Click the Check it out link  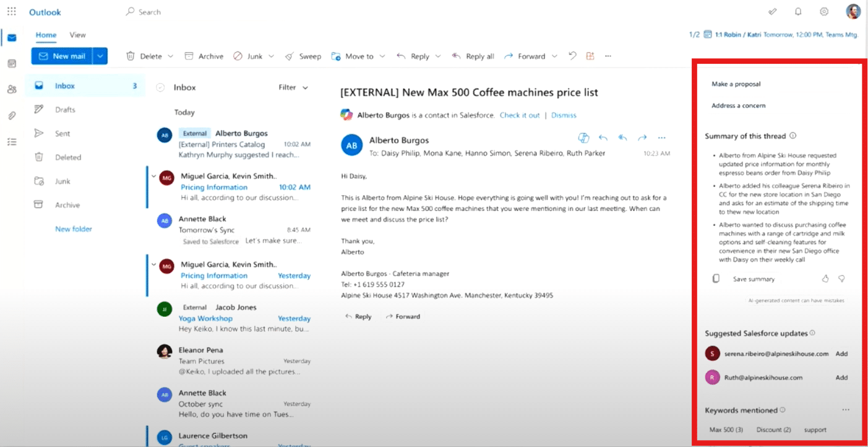click(519, 115)
